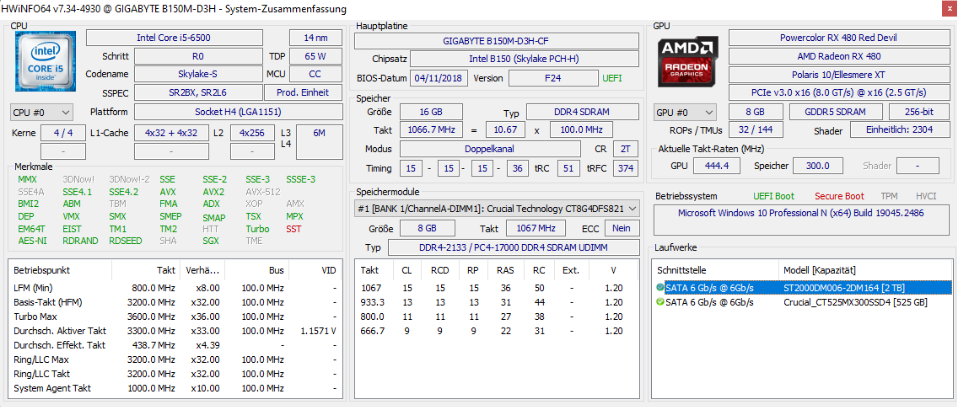The height and width of the screenshot is (407, 957).
Task: Click the SGX feature label
Action: tap(211, 240)
